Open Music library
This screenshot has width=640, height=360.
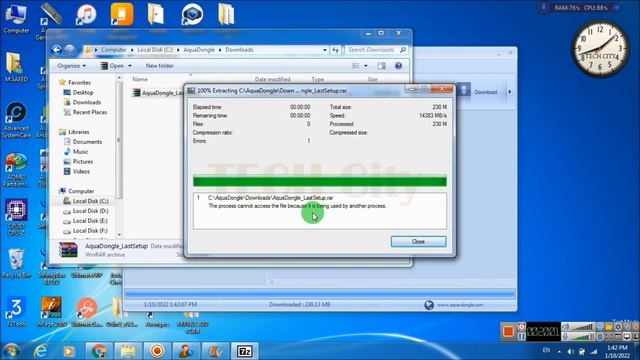(80, 152)
